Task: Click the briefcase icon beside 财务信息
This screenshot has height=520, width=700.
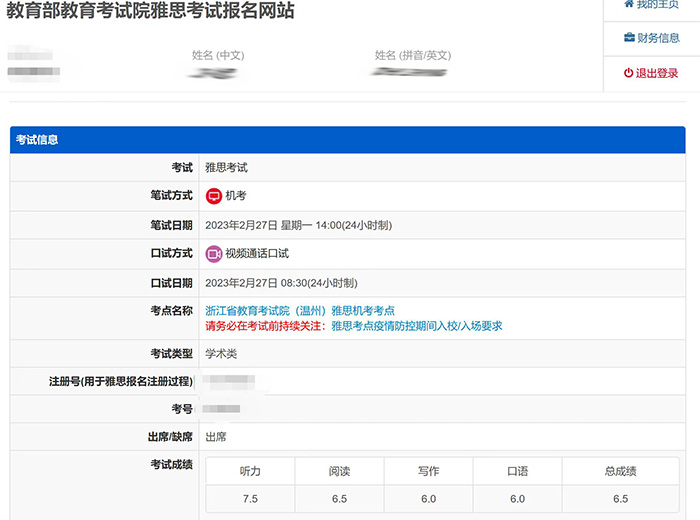Action: [629, 37]
